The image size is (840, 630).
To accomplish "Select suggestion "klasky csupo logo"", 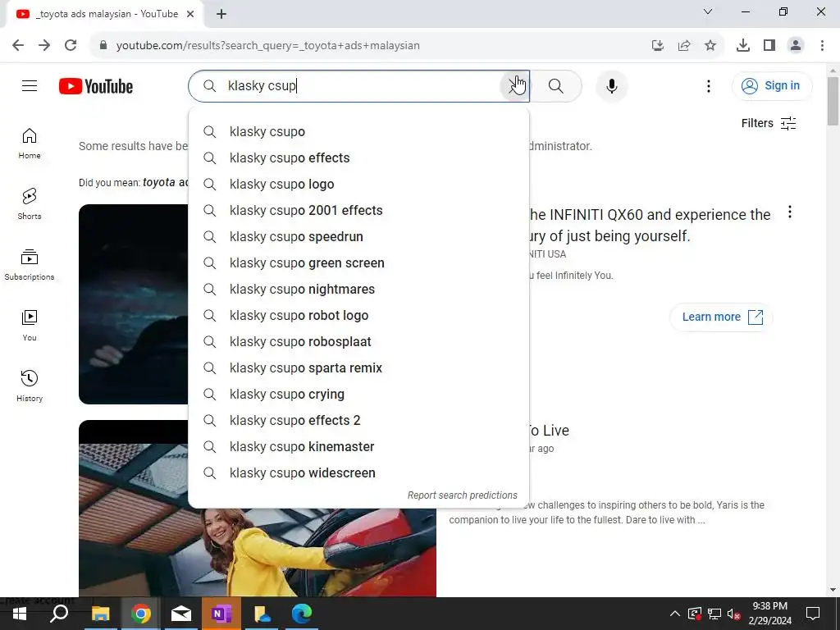I will tap(358, 185).
